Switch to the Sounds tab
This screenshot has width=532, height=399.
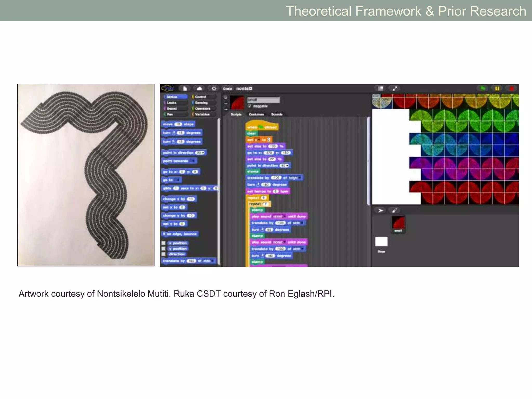pyautogui.click(x=277, y=114)
